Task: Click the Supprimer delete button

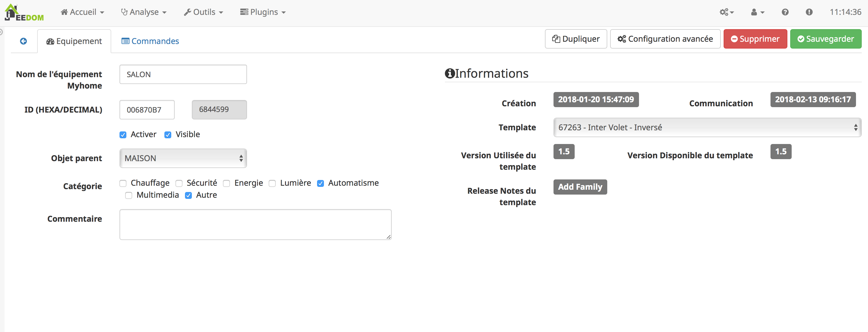Action: (755, 39)
